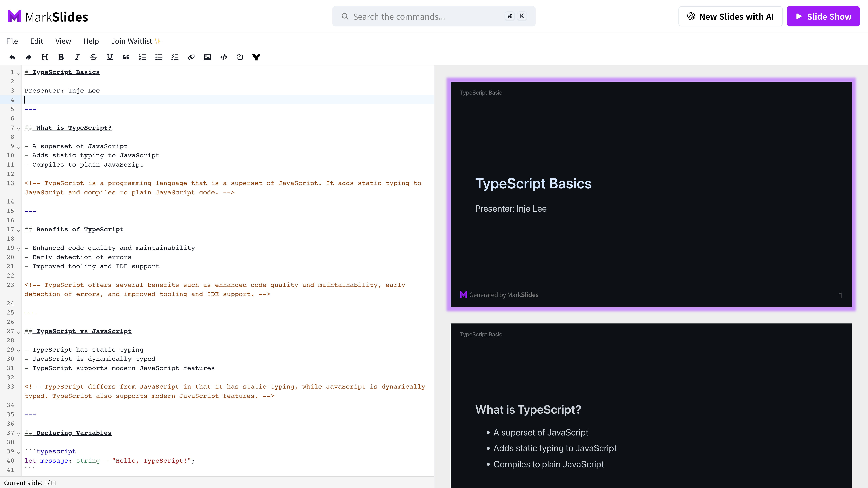Click New Slides with AI button

click(x=730, y=16)
